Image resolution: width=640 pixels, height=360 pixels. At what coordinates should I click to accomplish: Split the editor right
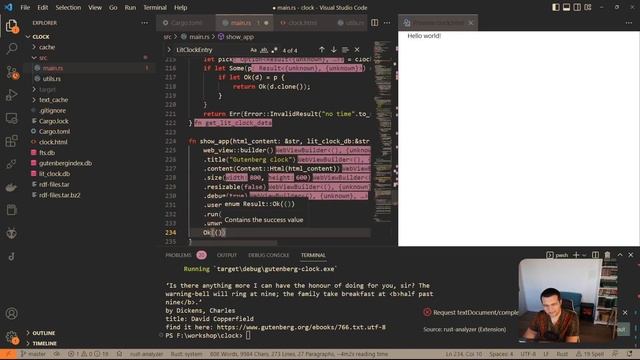pyautogui.click(x=374, y=23)
